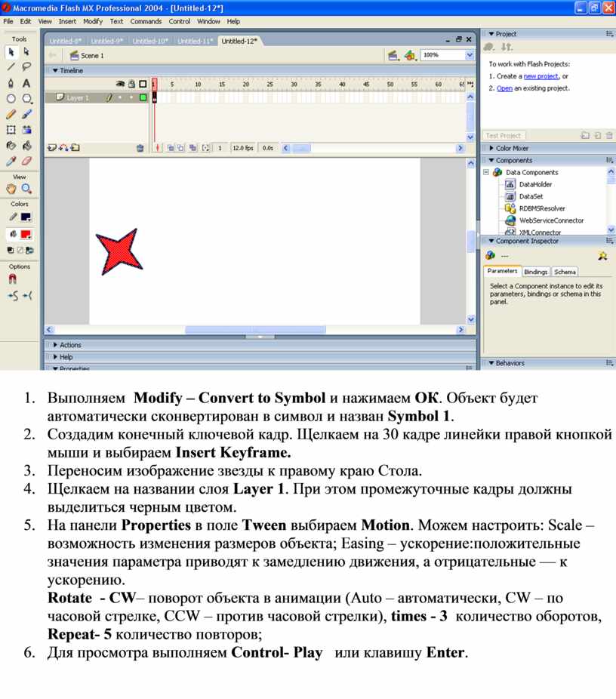Switch to the Schema tab
The width and height of the screenshot is (616, 699).
tap(565, 272)
